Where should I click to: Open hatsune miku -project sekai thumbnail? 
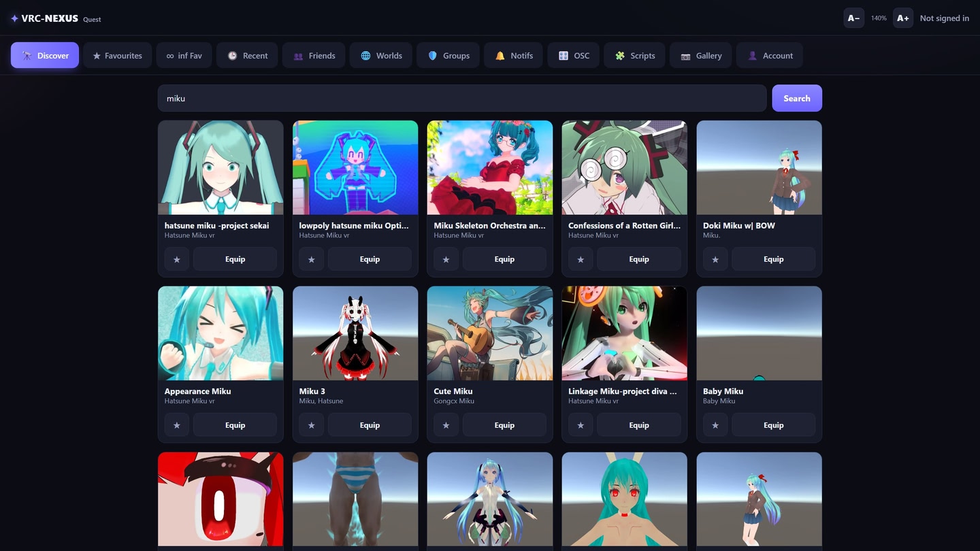220,167
